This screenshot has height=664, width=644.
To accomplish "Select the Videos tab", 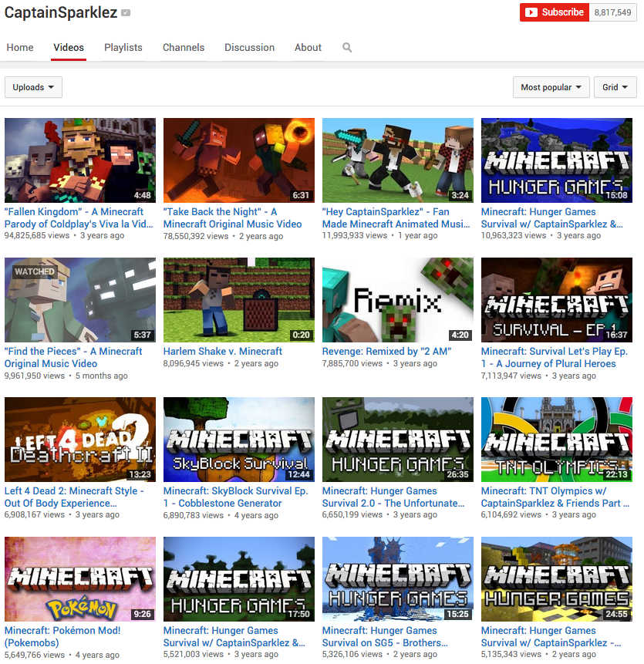I will [x=69, y=48].
